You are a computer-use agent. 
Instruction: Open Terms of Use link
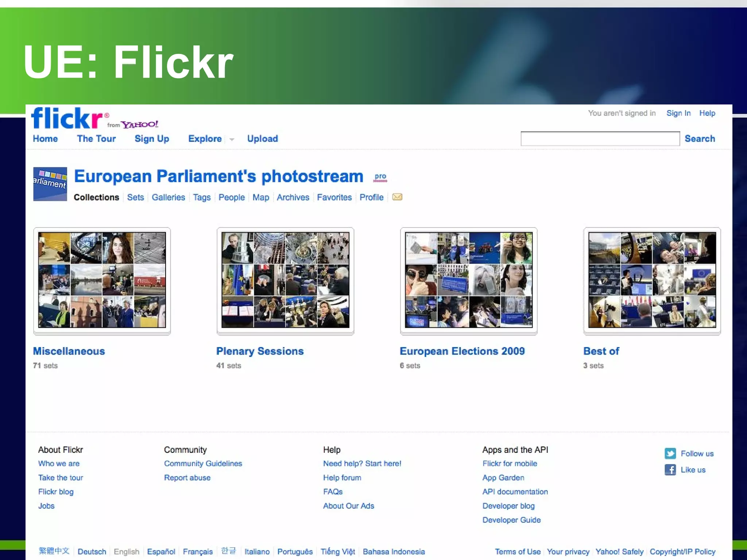tap(518, 552)
